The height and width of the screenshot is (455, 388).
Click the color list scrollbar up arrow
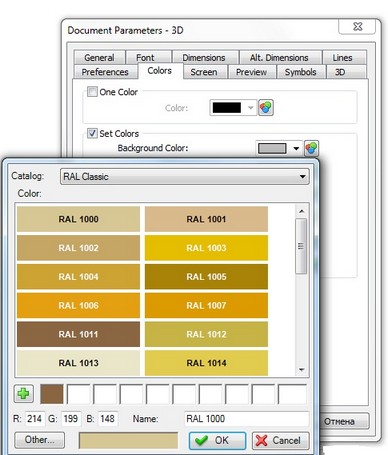click(301, 211)
